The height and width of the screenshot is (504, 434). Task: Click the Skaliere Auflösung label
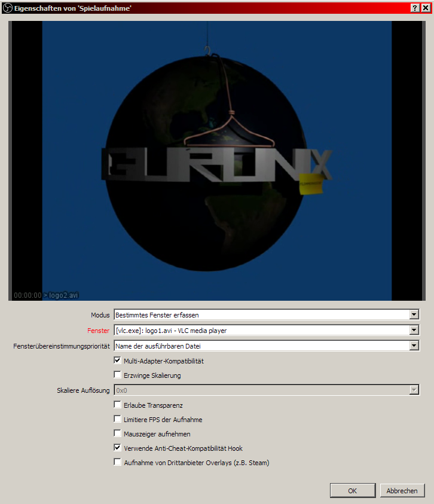coord(83,390)
